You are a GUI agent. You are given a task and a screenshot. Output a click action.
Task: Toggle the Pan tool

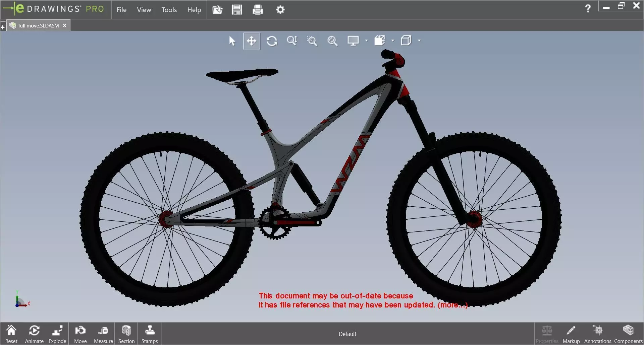(x=252, y=41)
